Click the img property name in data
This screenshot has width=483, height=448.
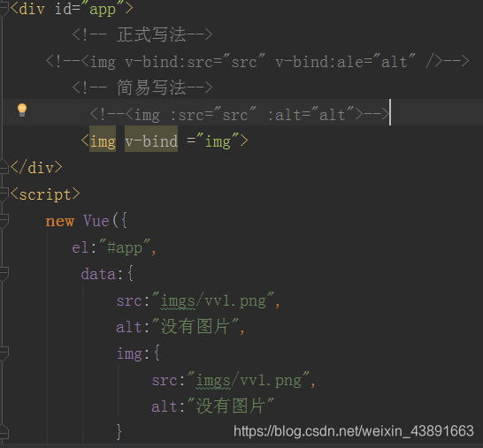[129, 353]
